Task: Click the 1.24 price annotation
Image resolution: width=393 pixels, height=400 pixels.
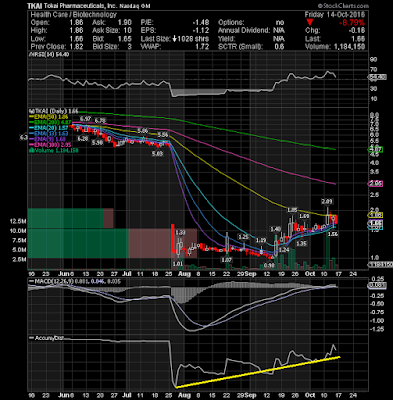Action: [x=284, y=249]
